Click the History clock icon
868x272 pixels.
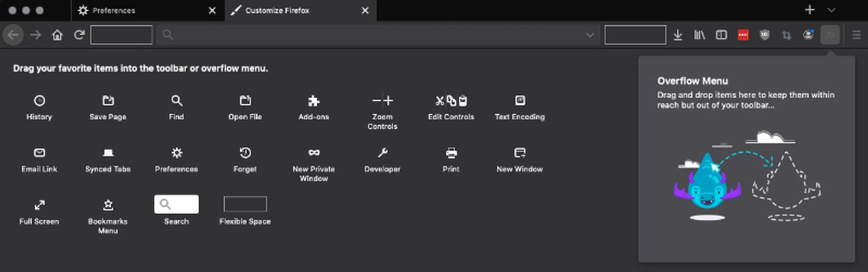[x=39, y=101]
